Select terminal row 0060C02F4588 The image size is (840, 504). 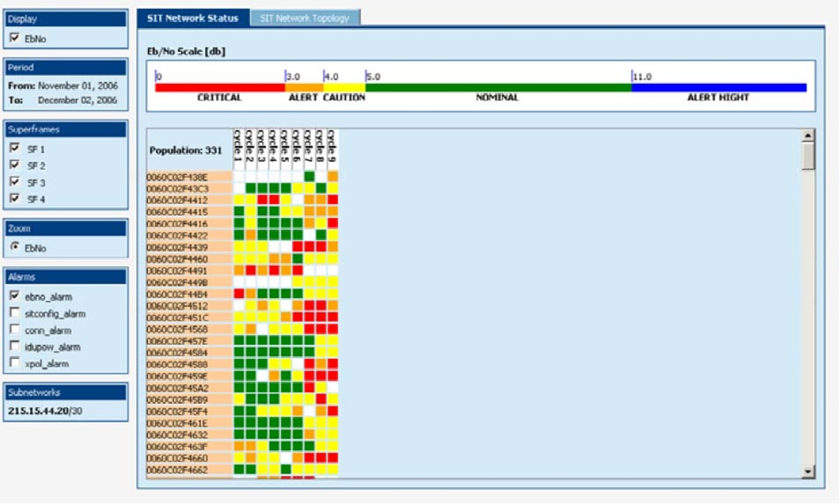click(x=189, y=365)
